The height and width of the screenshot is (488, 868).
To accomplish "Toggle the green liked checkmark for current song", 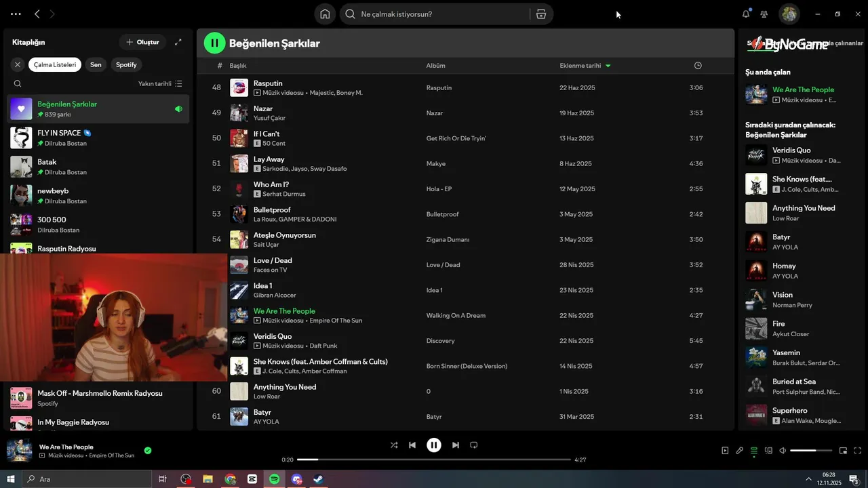I will click(x=148, y=450).
